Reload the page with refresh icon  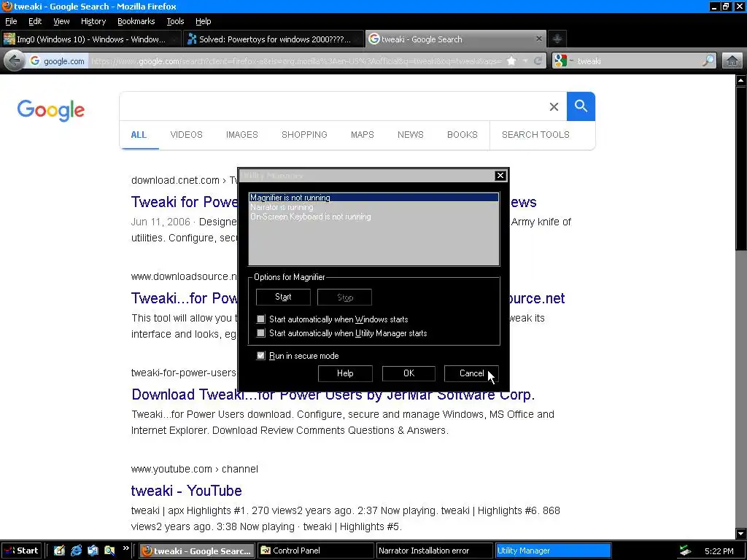538,61
